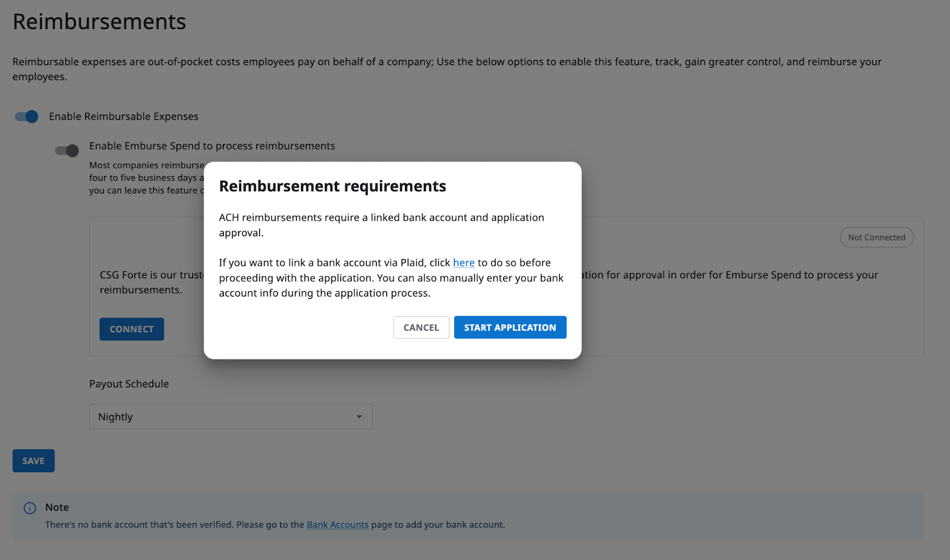
Task: Click the ACH reimbursements description text
Action: 382,225
